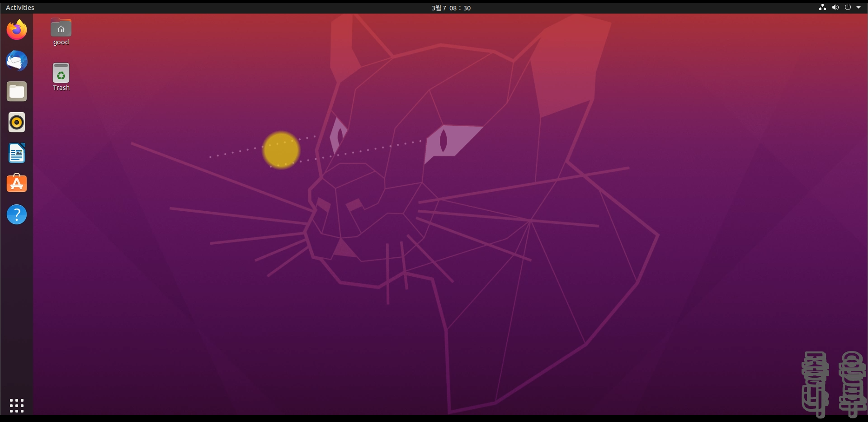The height and width of the screenshot is (422, 868).
Task: Click the power icon in top bar
Action: (848, 7)
